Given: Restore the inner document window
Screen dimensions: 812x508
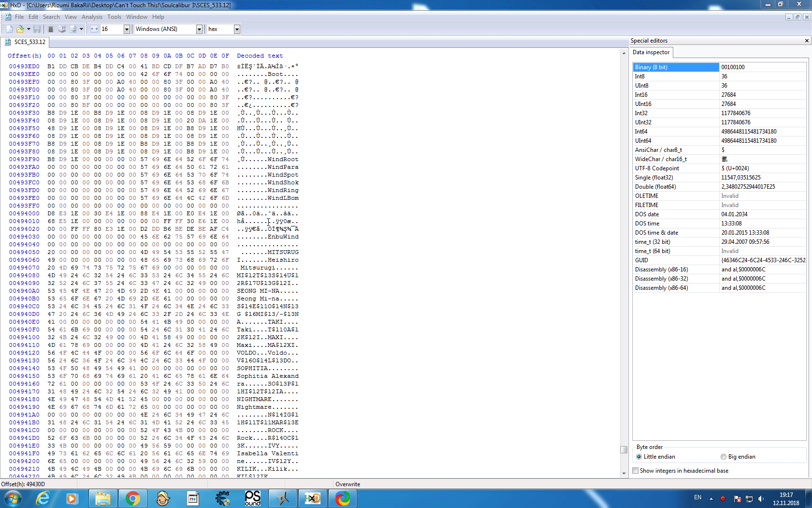Looking at the screenshot, I should pos(797,17).
